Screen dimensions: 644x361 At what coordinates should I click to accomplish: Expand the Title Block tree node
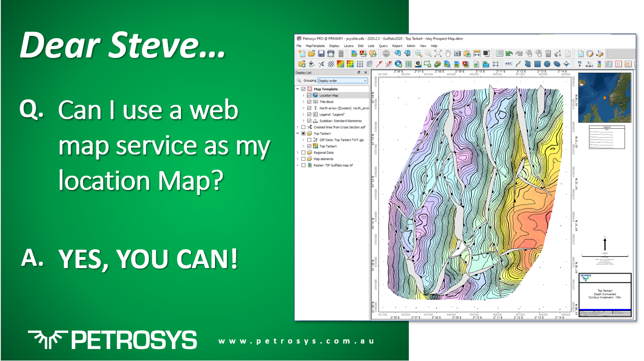coord(304,102)
